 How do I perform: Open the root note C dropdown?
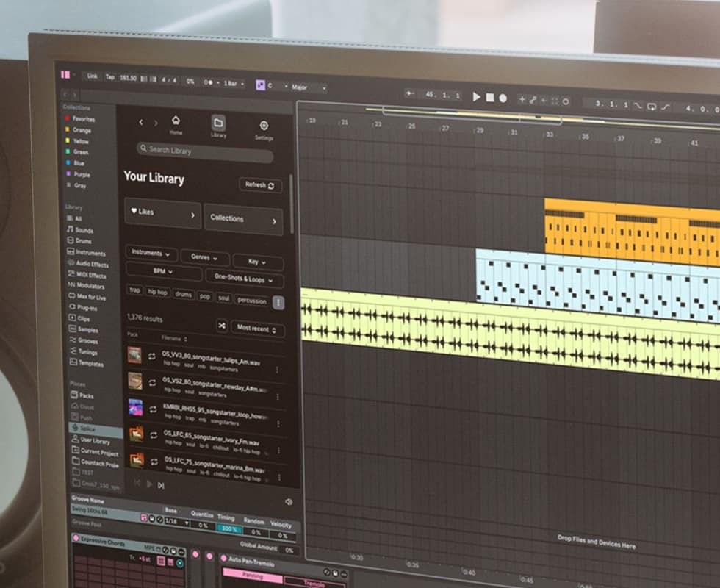coord(278,85)
